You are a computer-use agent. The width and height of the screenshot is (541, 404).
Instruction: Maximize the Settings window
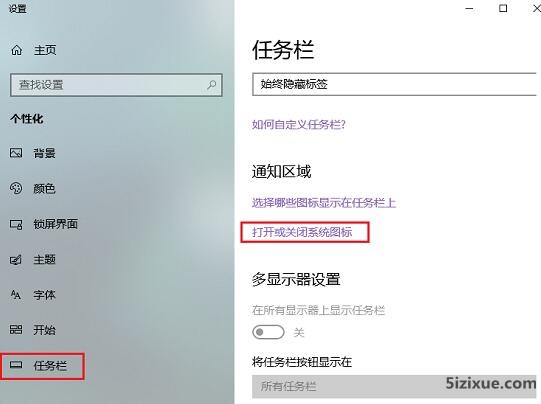[x=503, y=8]
